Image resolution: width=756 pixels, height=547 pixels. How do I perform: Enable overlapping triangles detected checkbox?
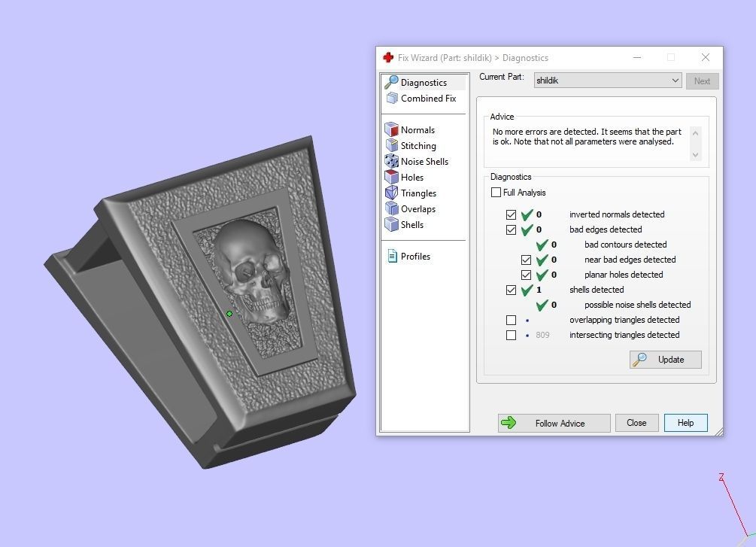pyautogui.click(x=511, y=320)
